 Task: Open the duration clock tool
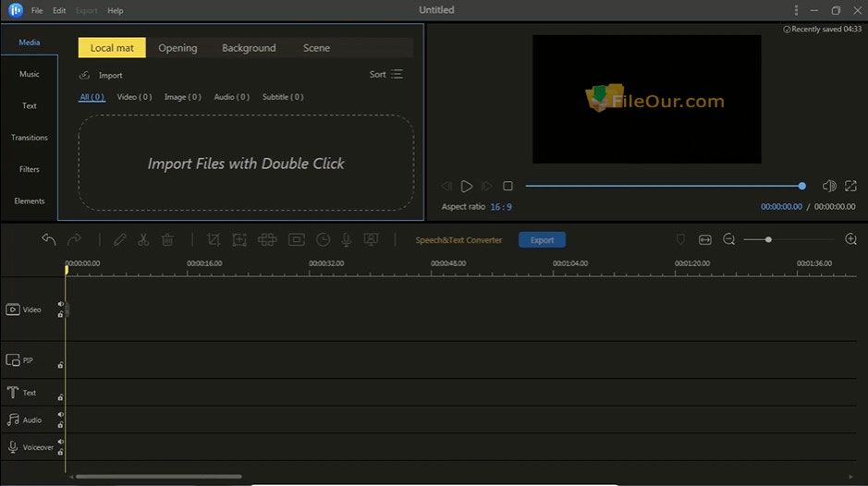[x=323, y=239]
